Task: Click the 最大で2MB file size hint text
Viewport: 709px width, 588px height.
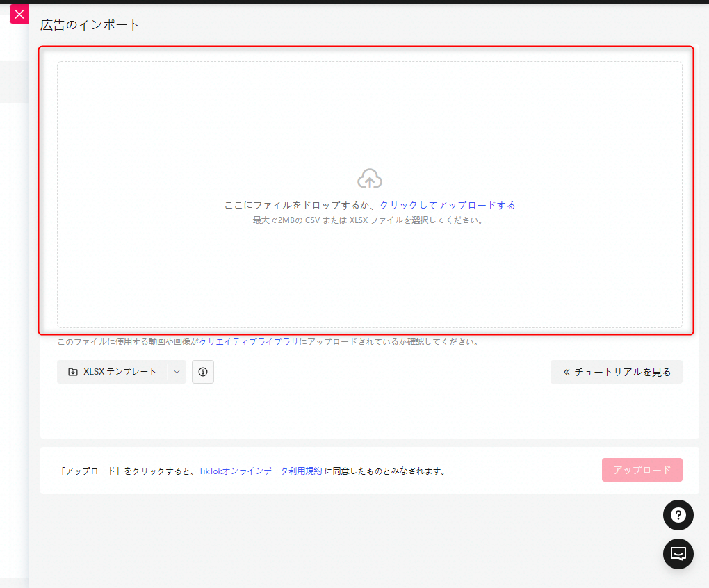Action: click(x=368, y=220)
